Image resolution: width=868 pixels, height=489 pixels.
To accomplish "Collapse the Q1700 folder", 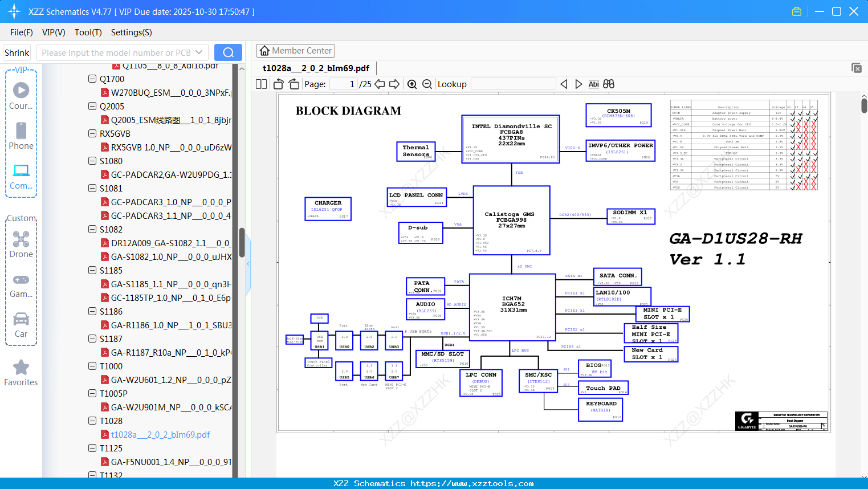I will pyautogui.click(x=92, y=79).
